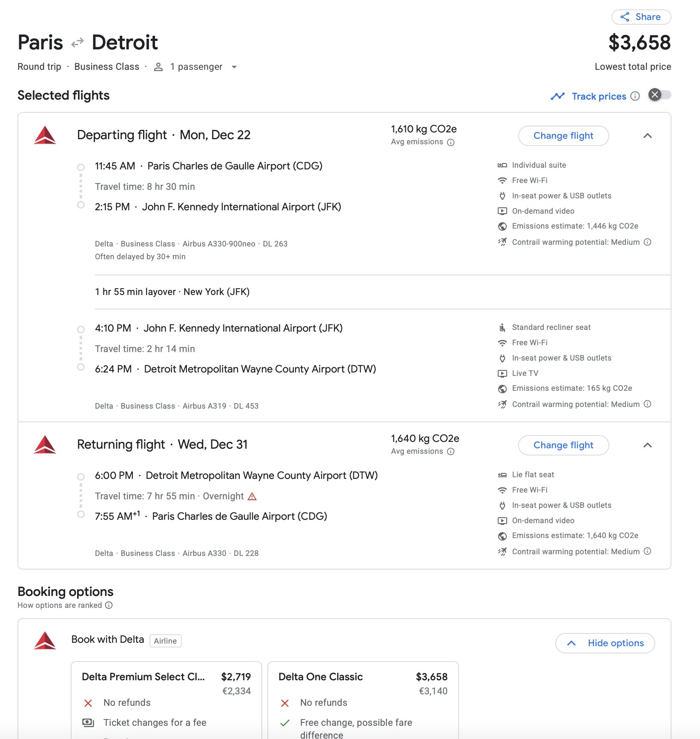
Task: Click the Avg emissions info icon for departing flight
Action: click(450, 143)
